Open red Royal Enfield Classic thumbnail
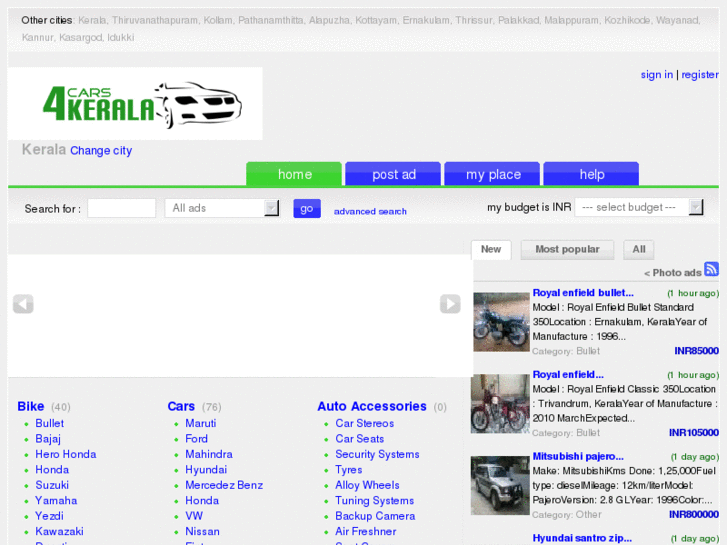Image resolution: width=727 pixels, height=545 pixels. pos(500,404)
